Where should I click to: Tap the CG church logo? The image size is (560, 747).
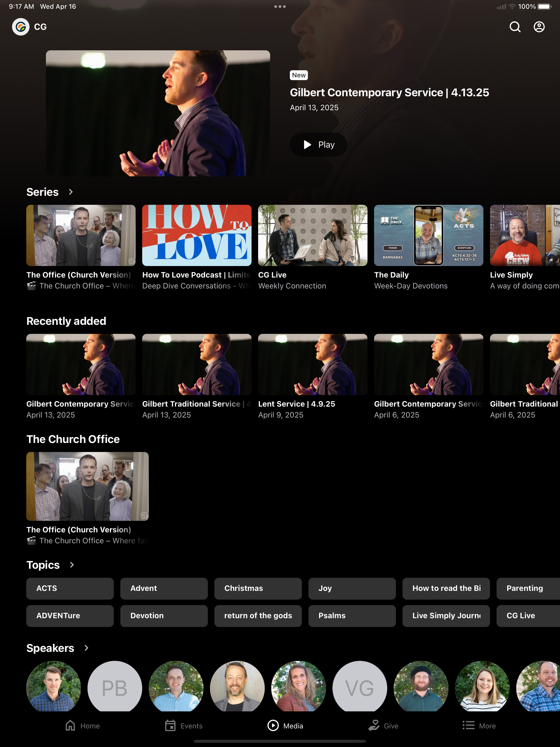[21, 27]
